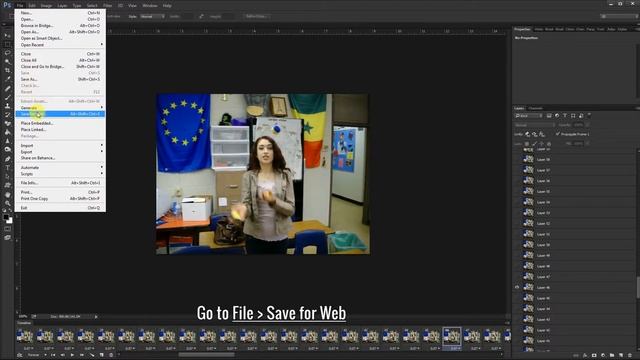Screen dimensions: 640x360
Task: Expand the Automate submenu
Action: tap(60, 167)
